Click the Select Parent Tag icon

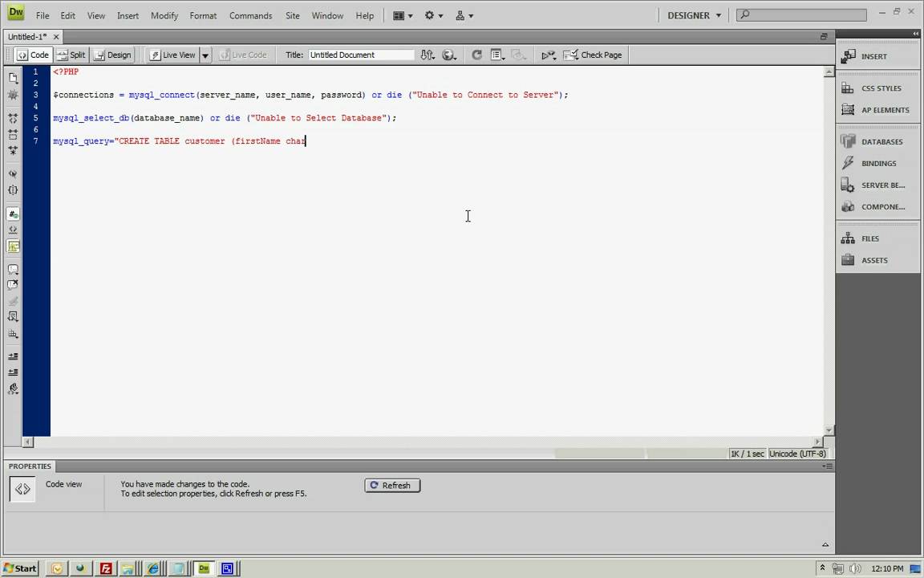click(13, 174)
